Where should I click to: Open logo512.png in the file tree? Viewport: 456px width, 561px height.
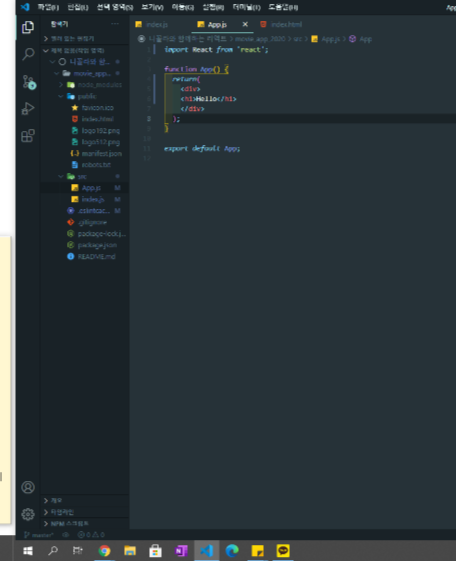click(84, 142)
